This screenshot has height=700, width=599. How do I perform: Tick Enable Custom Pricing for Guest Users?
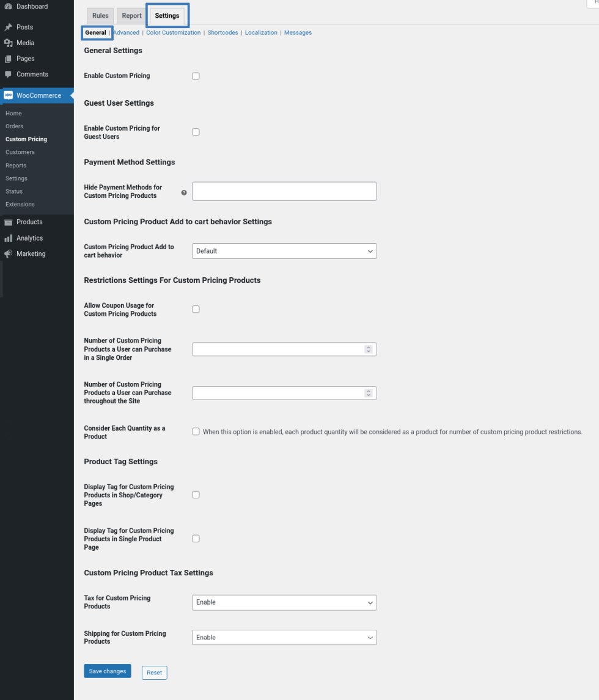point(196,132)
